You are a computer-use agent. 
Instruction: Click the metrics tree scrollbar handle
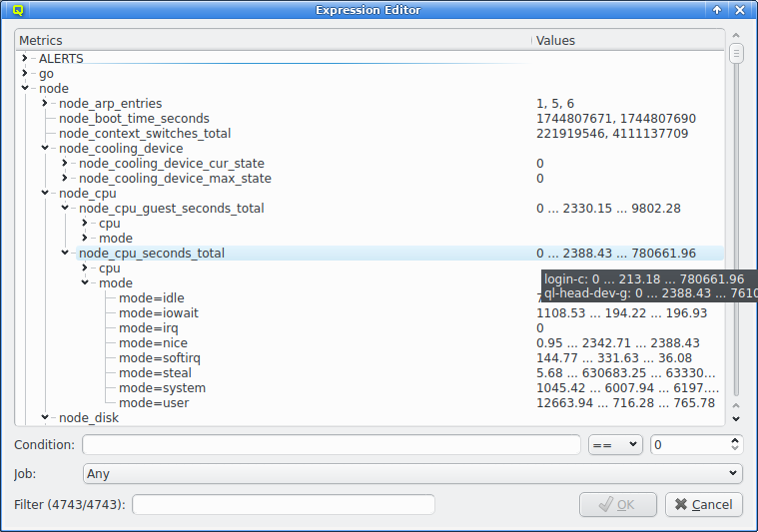(736, 53)
